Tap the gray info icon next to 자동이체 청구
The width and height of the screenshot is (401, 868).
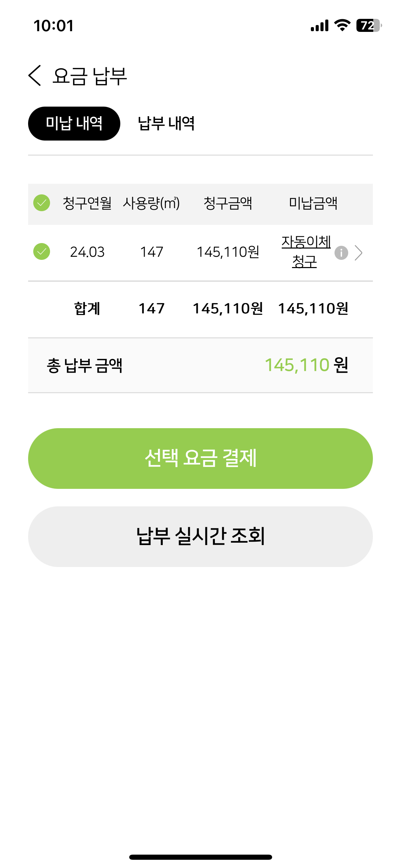point(341,253)
